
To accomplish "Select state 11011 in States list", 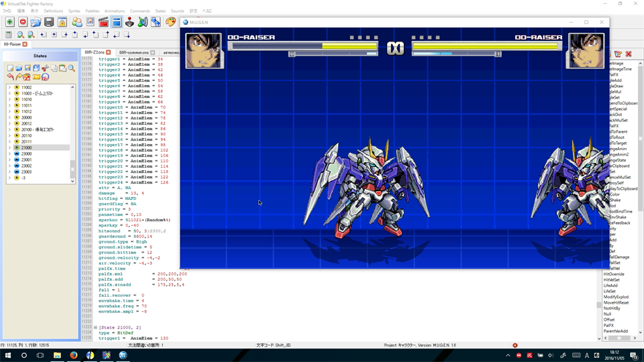I will pos(26,105).
